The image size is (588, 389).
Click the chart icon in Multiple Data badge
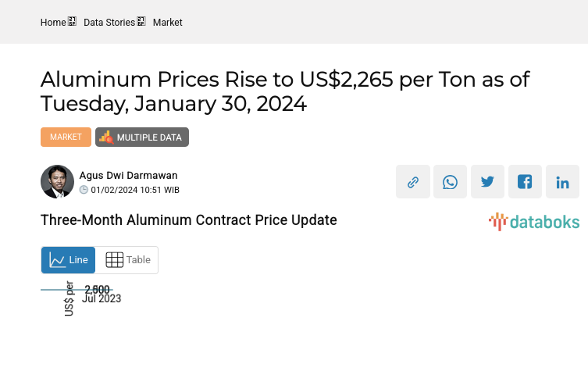[106, 137]
